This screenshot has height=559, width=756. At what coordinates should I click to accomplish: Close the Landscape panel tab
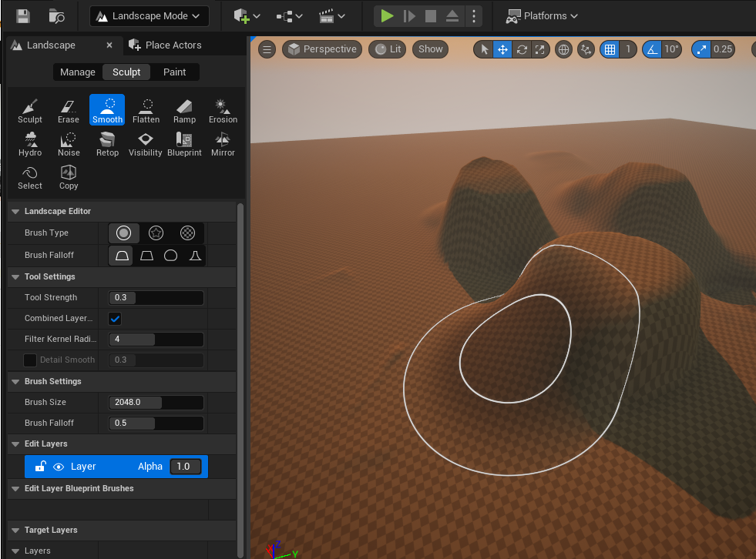tap(109, 45)
